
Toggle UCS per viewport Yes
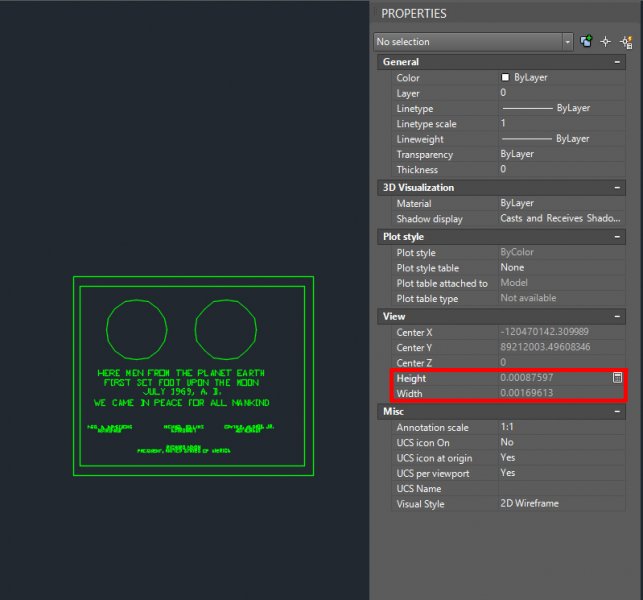(562, 473)
